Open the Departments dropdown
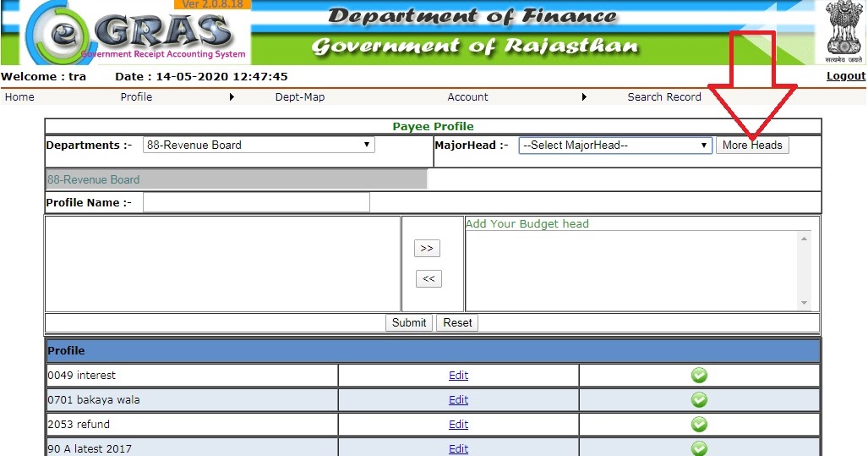Screen dimensions: 868x456 (x=259, y=146)
